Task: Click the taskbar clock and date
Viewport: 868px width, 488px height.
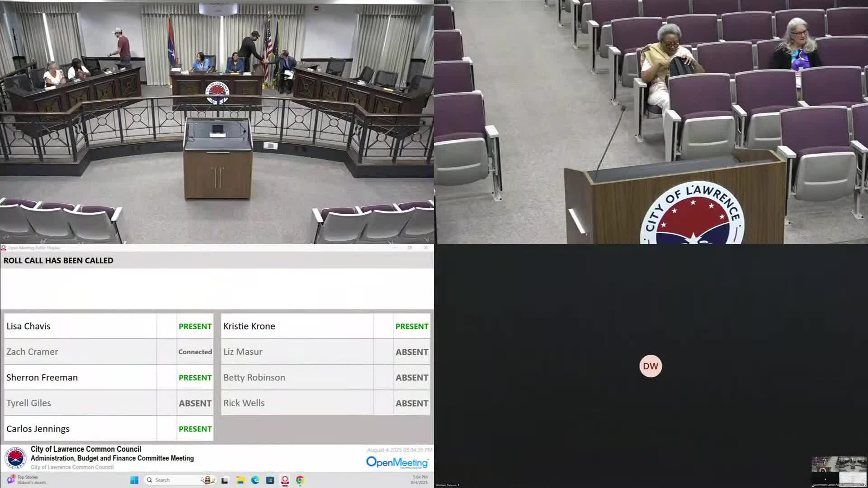Action: [420, 480]
